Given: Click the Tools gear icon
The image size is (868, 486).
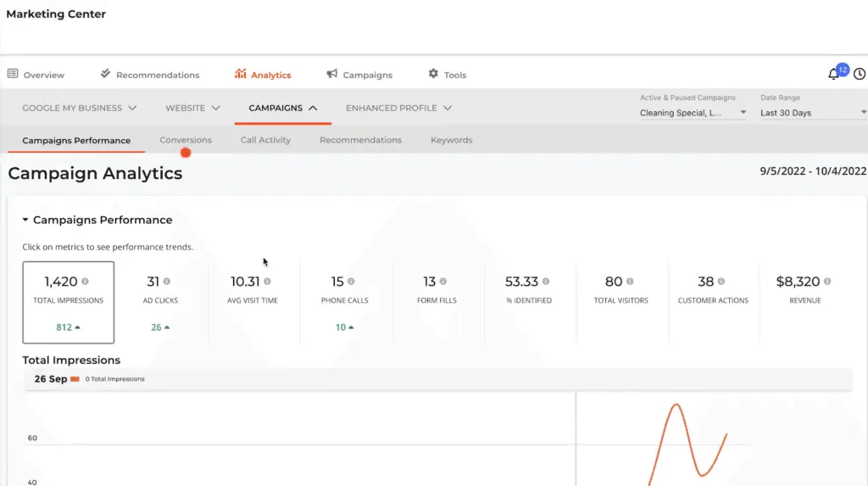Looking at the screenshot, I should (433, 74).
